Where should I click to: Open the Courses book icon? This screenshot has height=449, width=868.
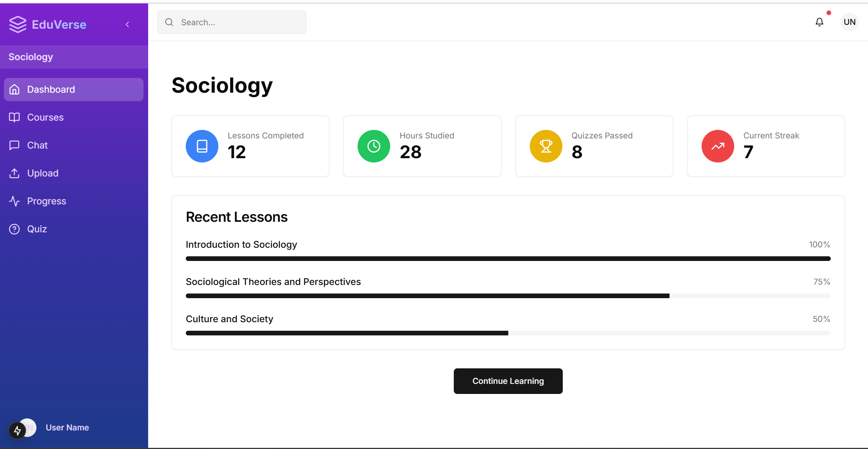14,117
